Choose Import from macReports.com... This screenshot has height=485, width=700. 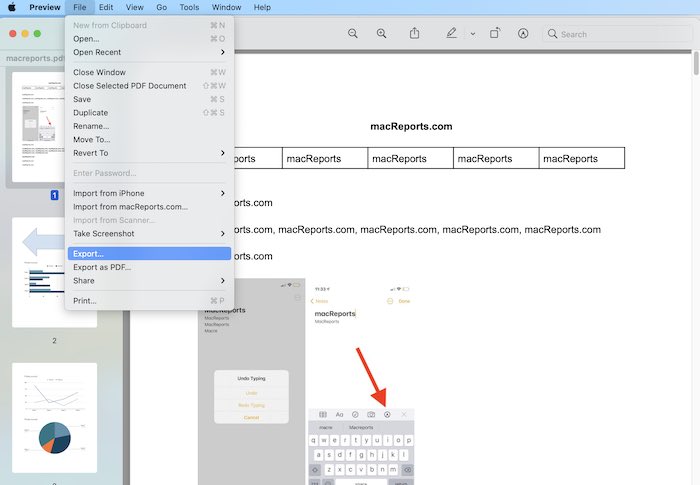pos(149,207)
